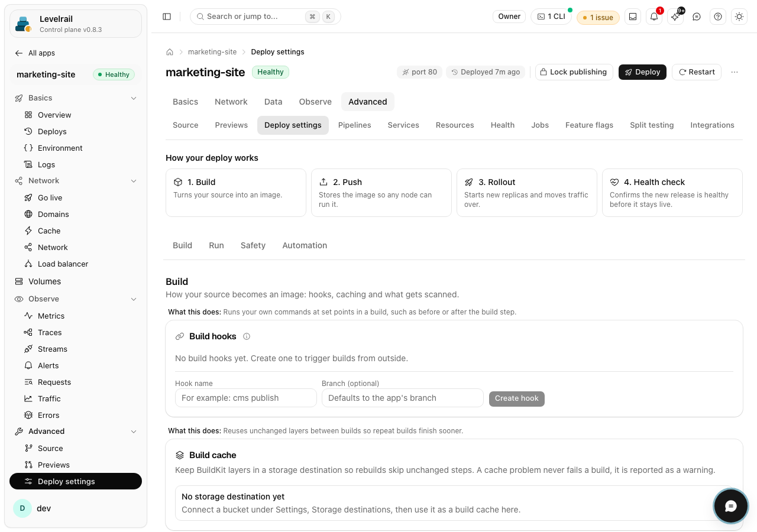Open the more options ellipsis menu
The height and width of the screenshot is (532, 757).
(735, 72)
